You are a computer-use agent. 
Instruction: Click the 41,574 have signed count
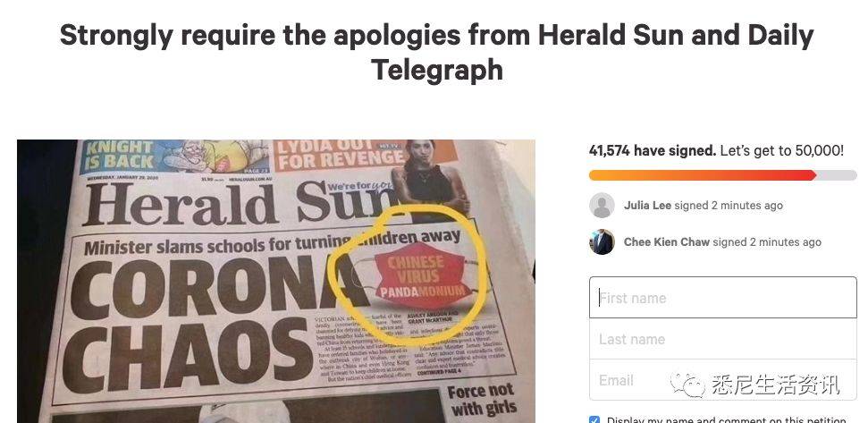click(x=653, y=150)
